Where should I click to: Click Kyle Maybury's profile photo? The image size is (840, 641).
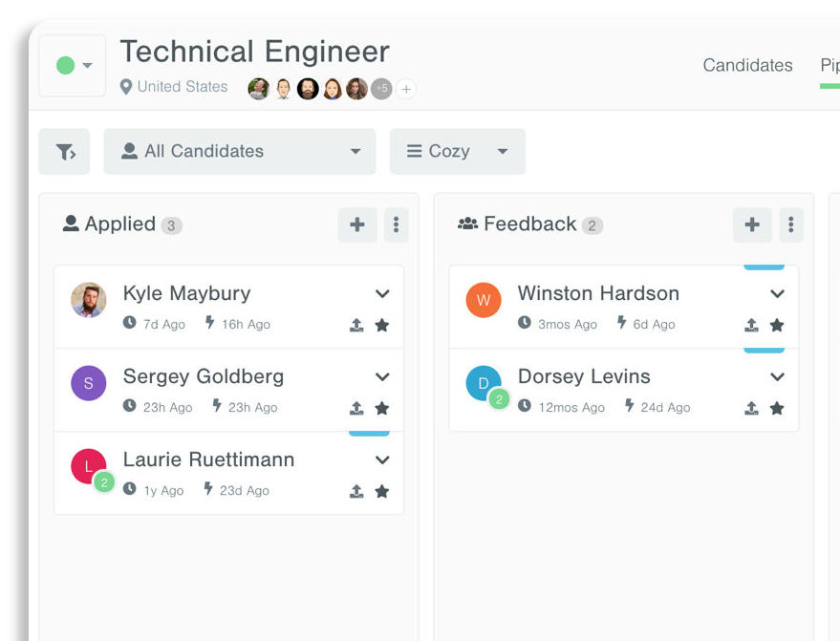point(89,300)
